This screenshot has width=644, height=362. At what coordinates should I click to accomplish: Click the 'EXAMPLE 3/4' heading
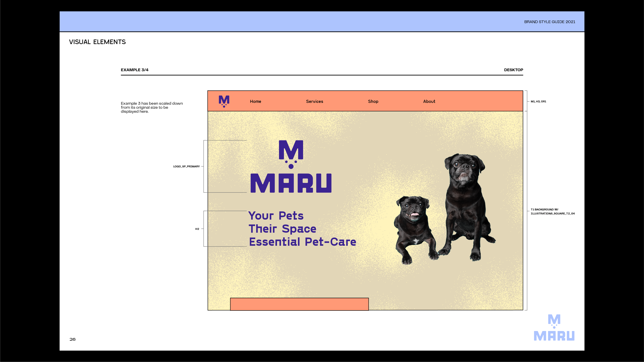pyautogui.click(x=134, y=70)
